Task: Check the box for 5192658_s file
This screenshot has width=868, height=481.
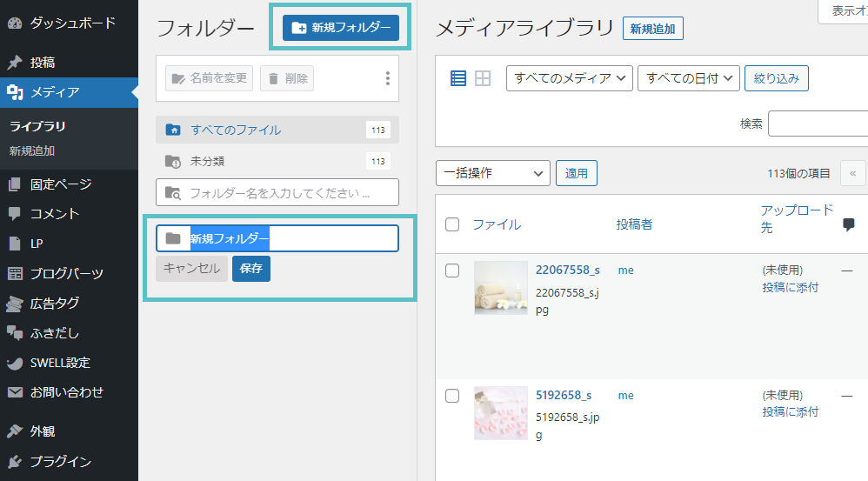Action: [x=452, y=396]
